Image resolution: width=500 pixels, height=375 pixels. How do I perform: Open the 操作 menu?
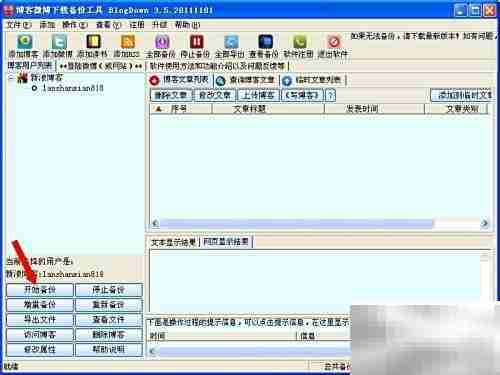[x=75, y=25]
